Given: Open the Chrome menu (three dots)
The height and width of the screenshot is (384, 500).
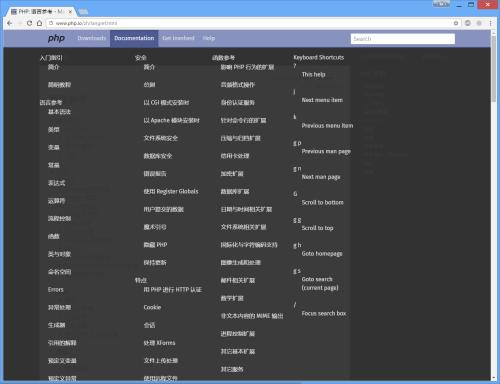Looking at the screenshot, I should click(490, 23).
